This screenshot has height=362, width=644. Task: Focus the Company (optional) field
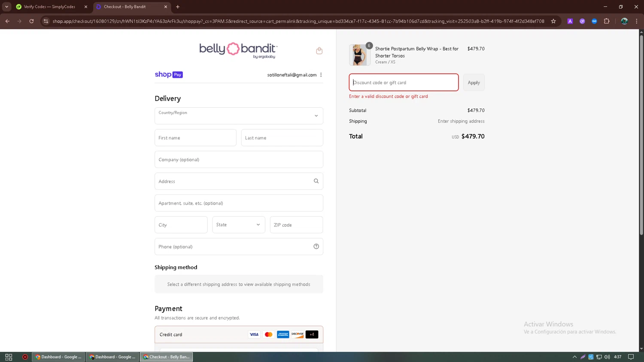pos(239,160)
